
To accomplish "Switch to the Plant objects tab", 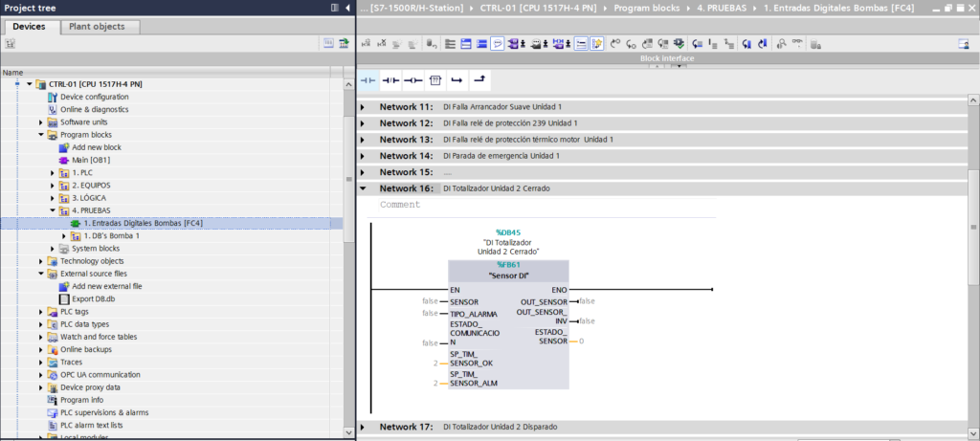I will [97, 27].
